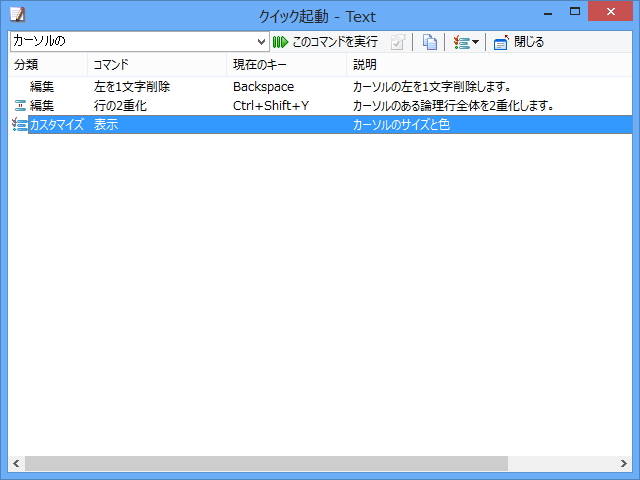Screen dimensions: 640x480
Task: Click the notepad application icon in title bar
Action: coord(18,15)
